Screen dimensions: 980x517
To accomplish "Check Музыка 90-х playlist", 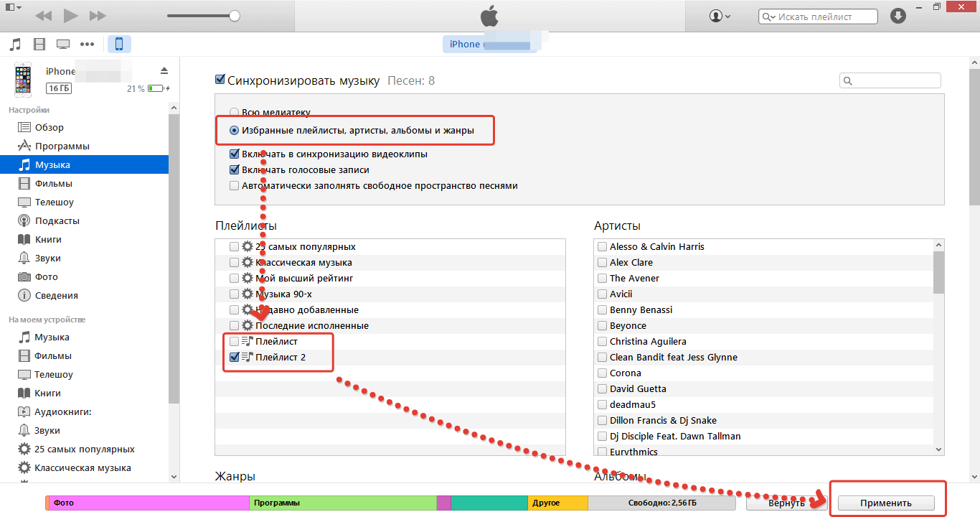I will [234, 294].
